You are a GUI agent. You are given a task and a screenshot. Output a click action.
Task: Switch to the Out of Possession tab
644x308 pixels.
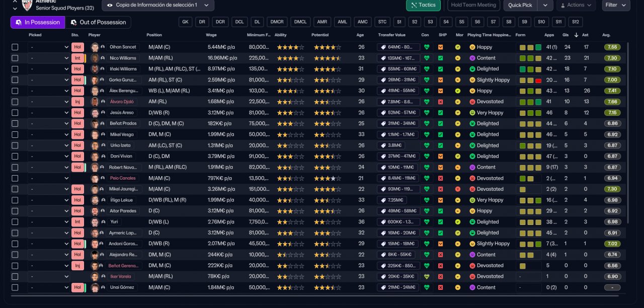pyautogui.click(x=98, y=22)
